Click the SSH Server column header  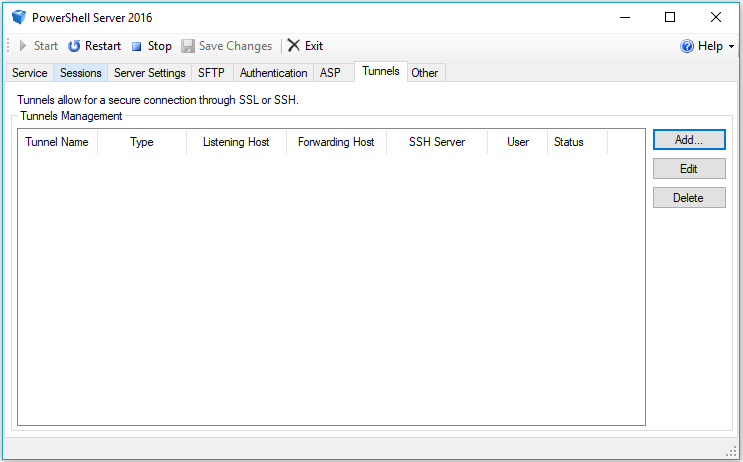tap(437, 142)
